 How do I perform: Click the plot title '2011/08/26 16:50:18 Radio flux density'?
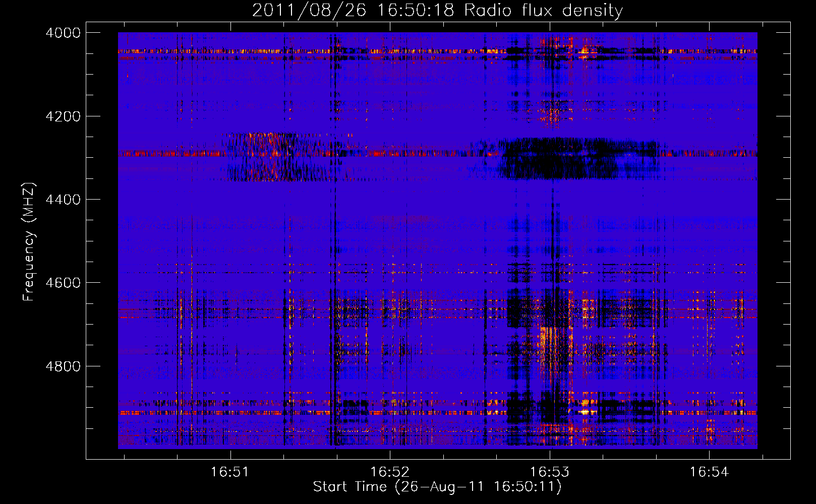[x=437, y=10]
